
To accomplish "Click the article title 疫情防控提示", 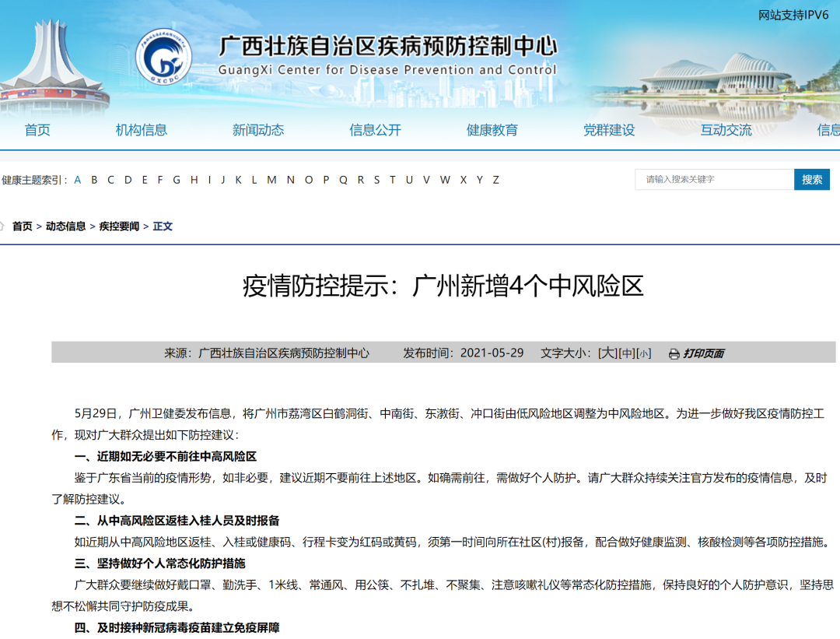I will click(443, 286).
